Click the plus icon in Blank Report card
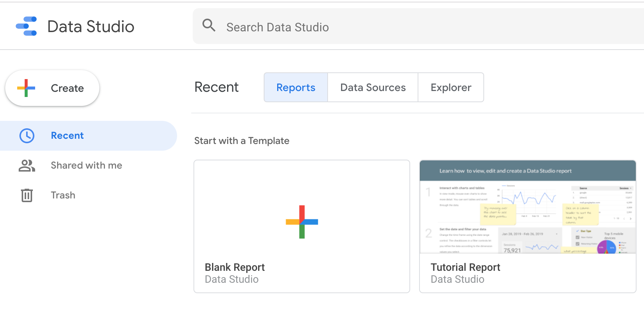644x326 pixels. coord(302,222)
